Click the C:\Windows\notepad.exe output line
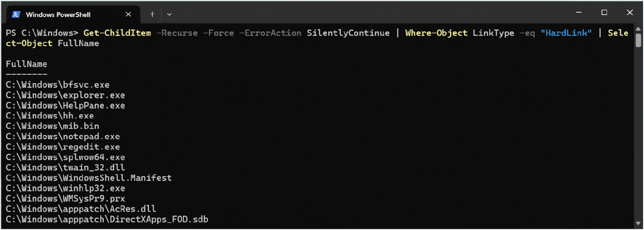The height and width of the screenshot is (230, 644). (63, 136)
